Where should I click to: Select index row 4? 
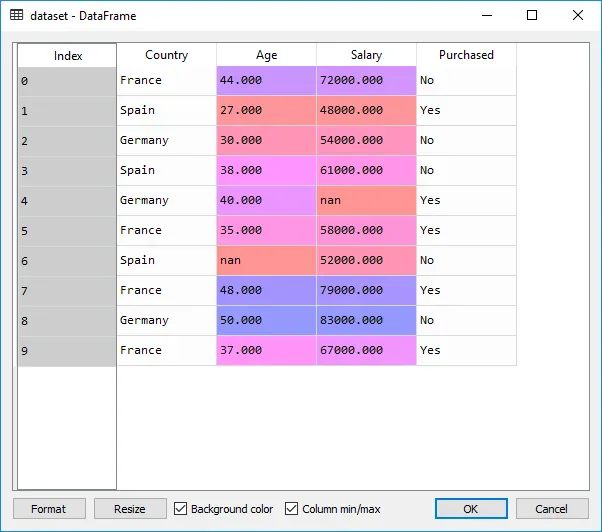67,201
